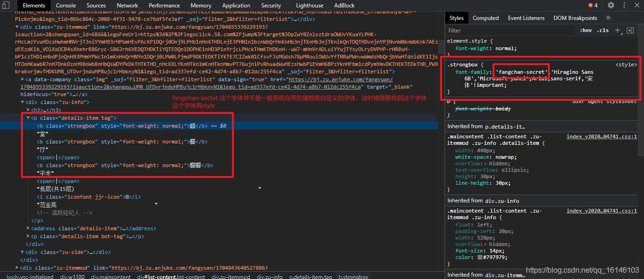The width and height of the screenshot is (644, 279).
Task: Open the first index_v2020 css:1 source link
Action: [x=602, y=137]
